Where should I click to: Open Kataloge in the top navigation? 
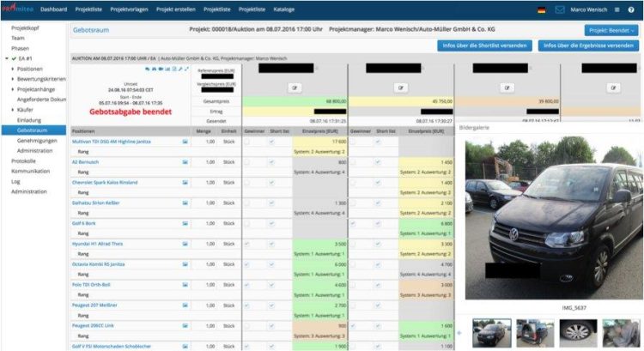(284, 9)
